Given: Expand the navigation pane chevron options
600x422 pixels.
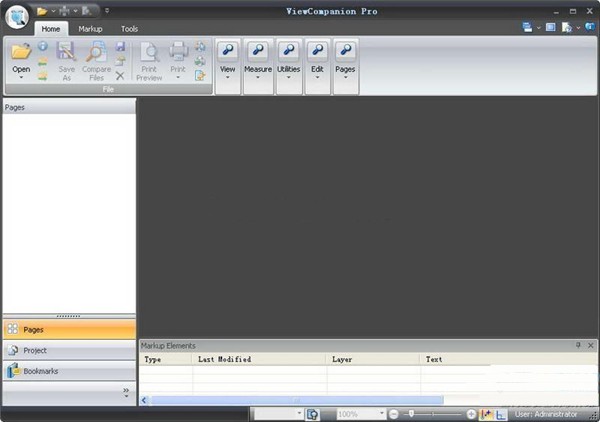Looking at the screenshot, I should coord(126,393).
